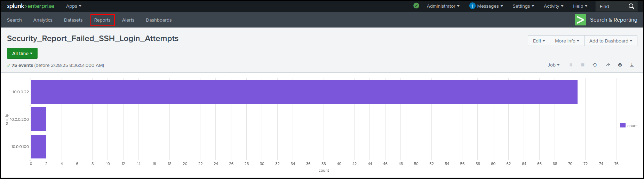Switch to the Dashboards tab
Screen dimensions: 644x179
pyautogui.click(x=159, y=20)
